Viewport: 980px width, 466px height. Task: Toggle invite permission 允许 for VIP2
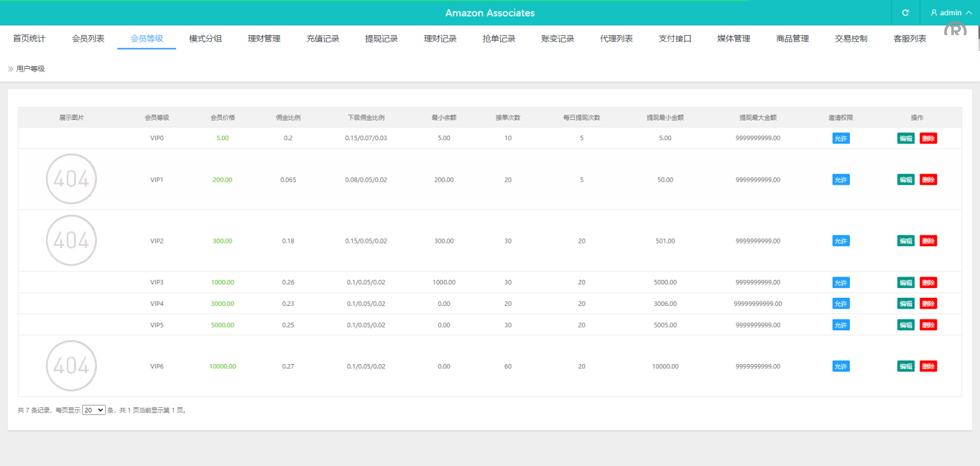pos(841,241)
